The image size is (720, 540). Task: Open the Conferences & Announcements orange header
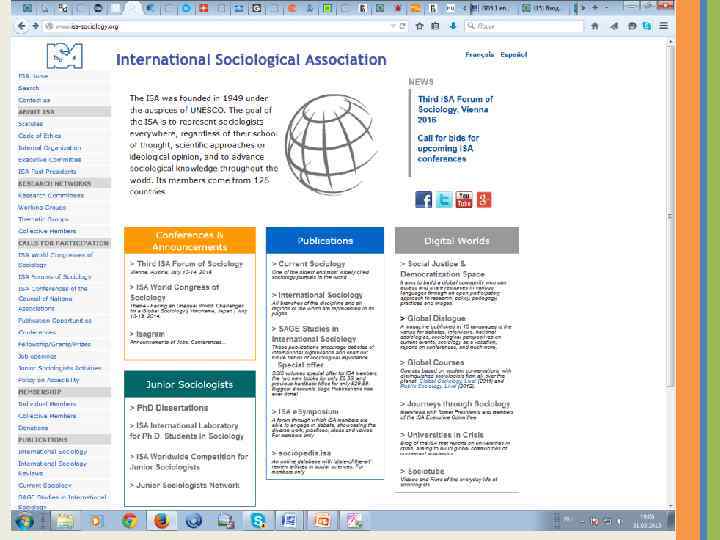pos(190,241)
